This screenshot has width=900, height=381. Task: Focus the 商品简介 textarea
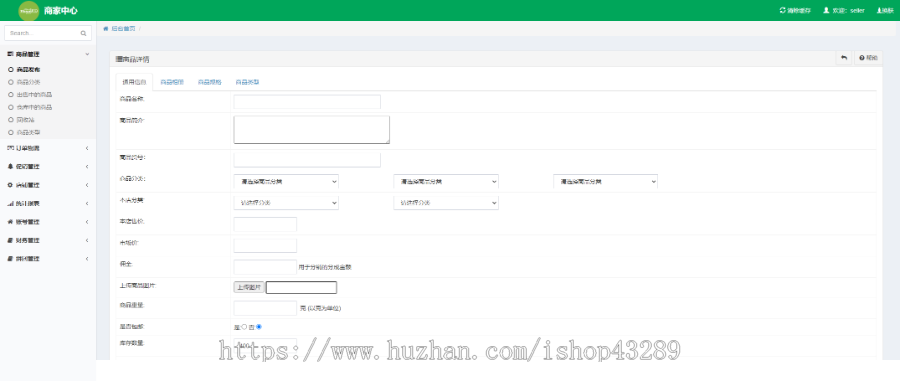tap(312, 130)
